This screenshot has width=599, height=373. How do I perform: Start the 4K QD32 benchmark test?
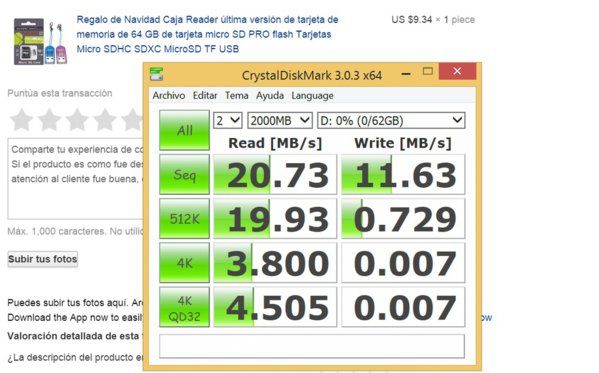[x=185, y=307]
